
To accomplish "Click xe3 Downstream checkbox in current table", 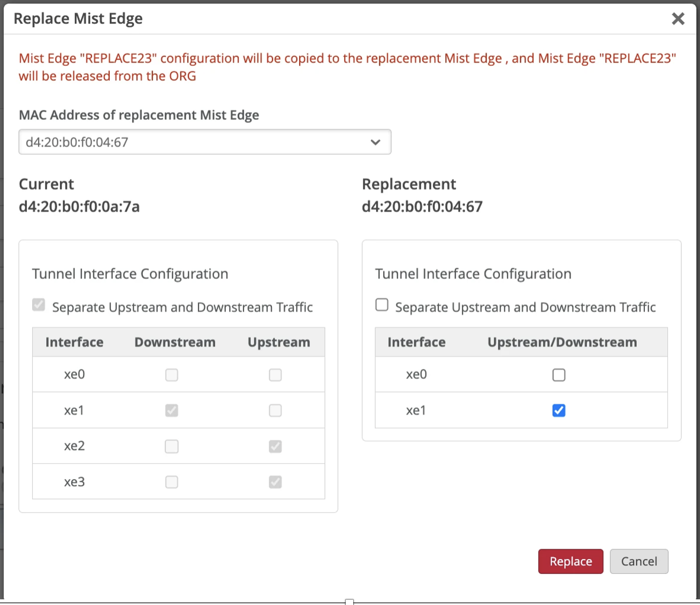I will click(172, 482).
